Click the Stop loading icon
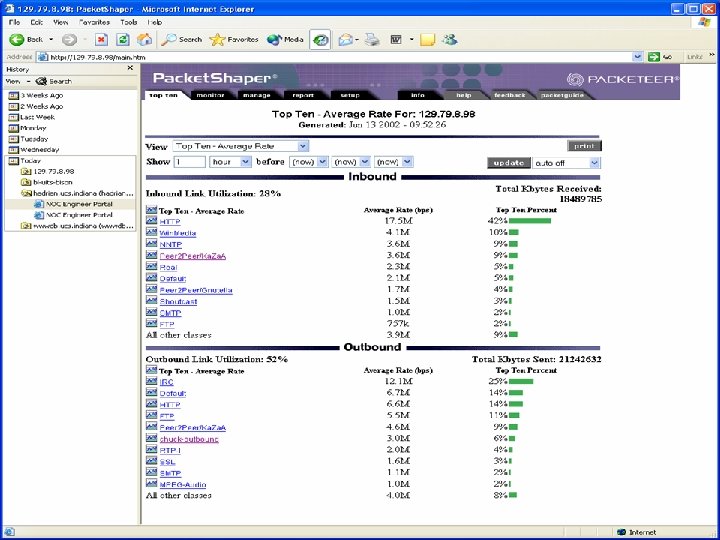The width and height of the screenshot is (720, 540). click(x=101, y=39)
